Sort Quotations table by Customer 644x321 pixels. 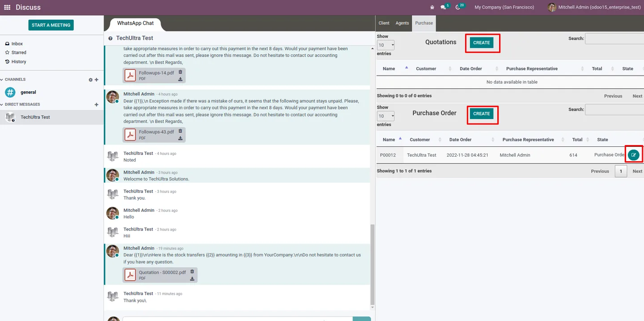[433, 68]
